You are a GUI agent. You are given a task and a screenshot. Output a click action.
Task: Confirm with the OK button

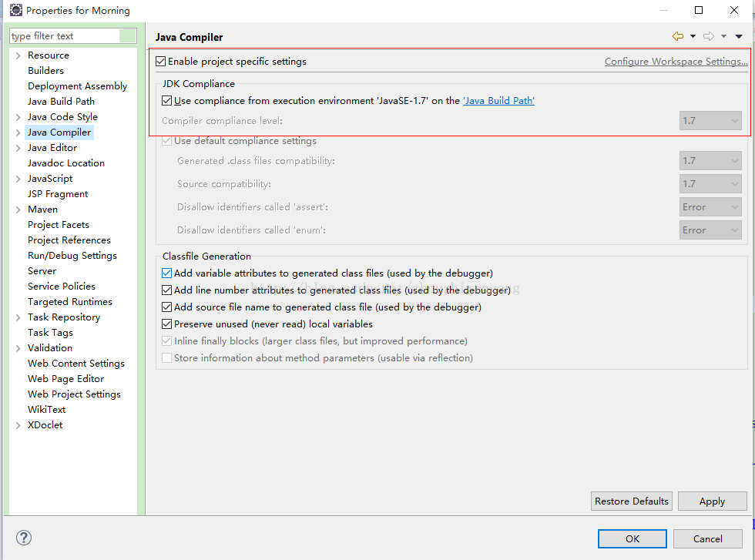point(633,538)
